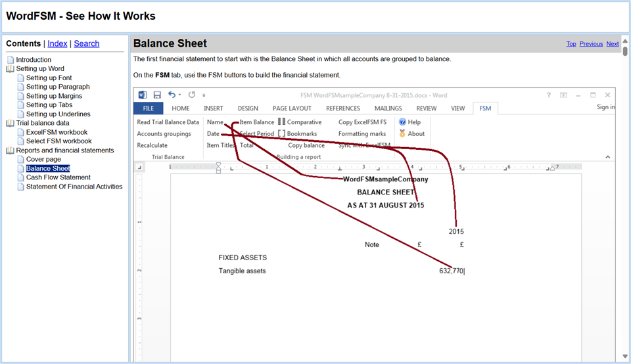Click the Setting up Font page icon
The width and height of the screenshot is (631, 364).
coord(20,78)
